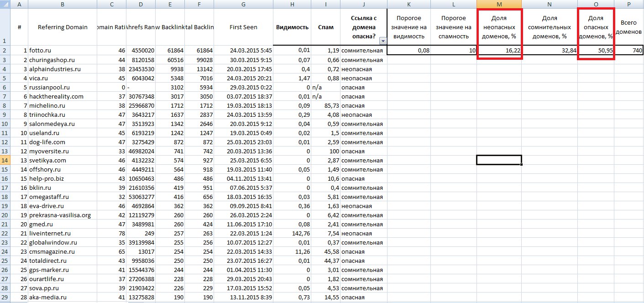Image resolution: width=644 pixels, height=303 pixels.
Task: Click the Ahrefs rank value 4550020
Action: click(141, 51)
